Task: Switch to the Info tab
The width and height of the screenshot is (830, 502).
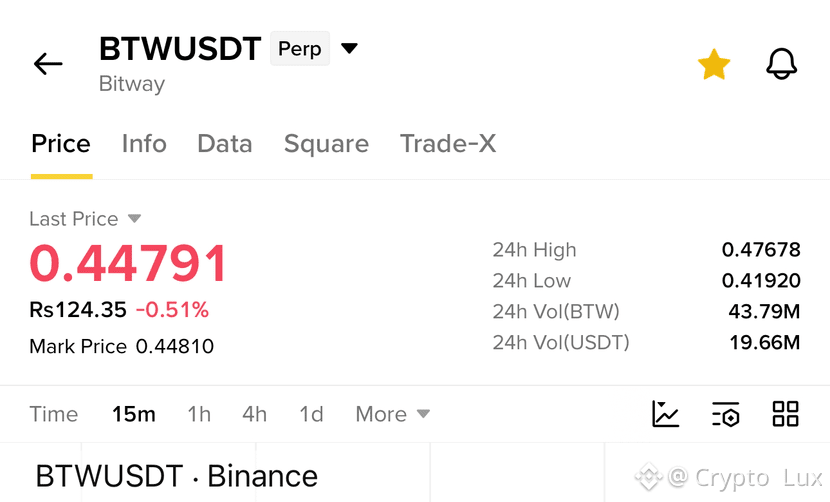Action: point(144,144)
